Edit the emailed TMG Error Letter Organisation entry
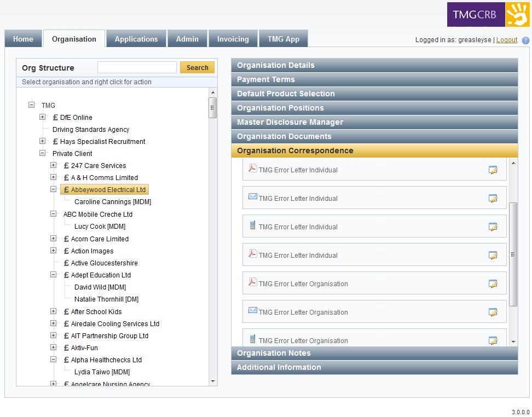The height and width of the screenshot is (417, 532). point(493,312)
